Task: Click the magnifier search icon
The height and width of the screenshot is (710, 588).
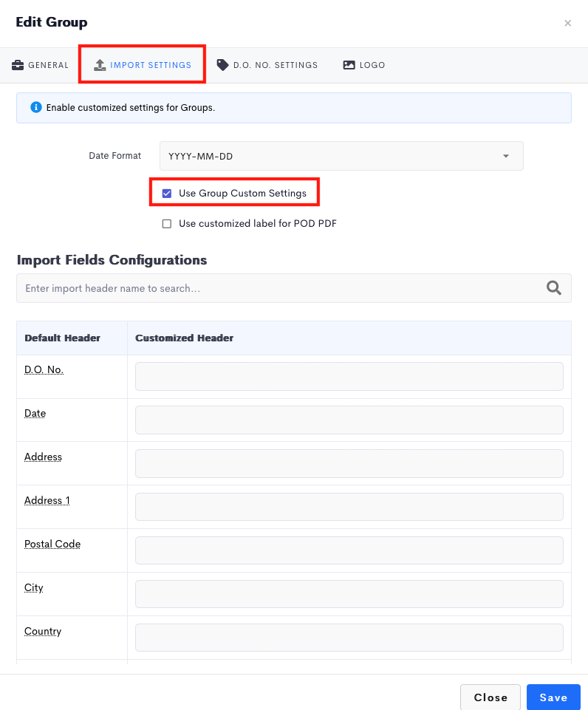Action: (x=553, y=288)
